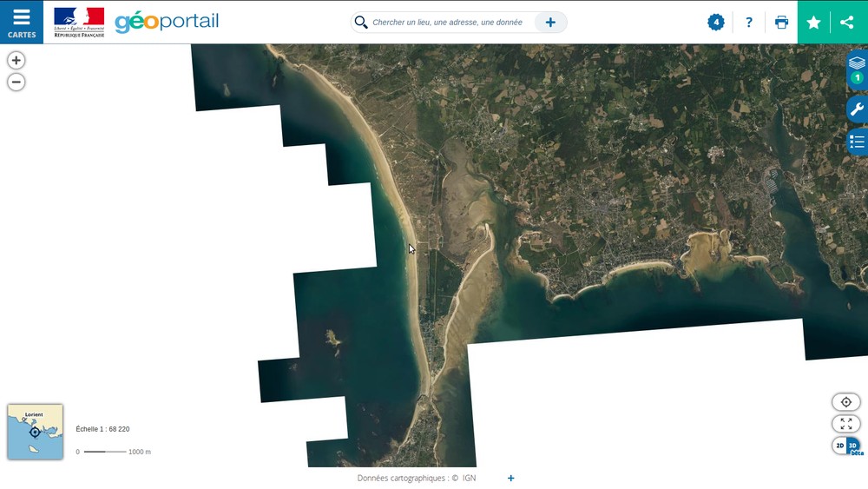The height and width of the screenshot is (489, 868).
Task: Show the map legend panel
Action: 857,142
